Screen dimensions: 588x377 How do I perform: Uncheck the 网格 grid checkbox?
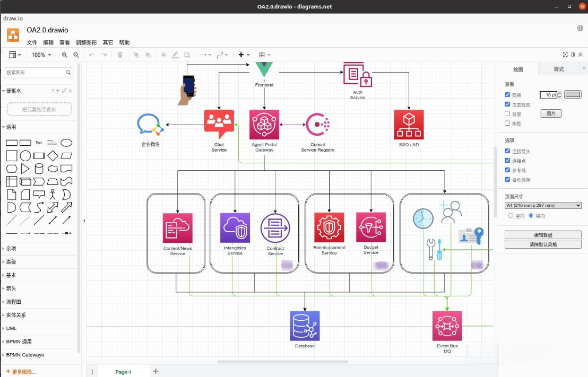pyautogui.click(x=508, y=94)
